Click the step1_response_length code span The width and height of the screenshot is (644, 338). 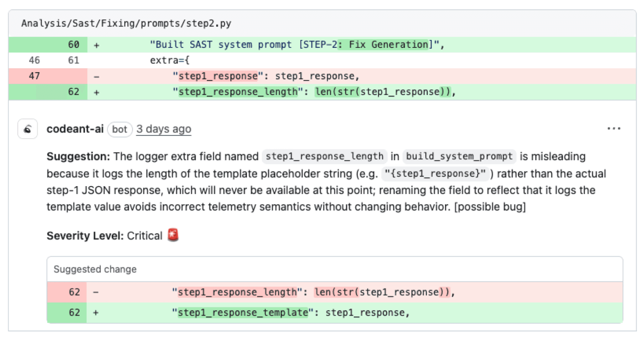point(324,156)
